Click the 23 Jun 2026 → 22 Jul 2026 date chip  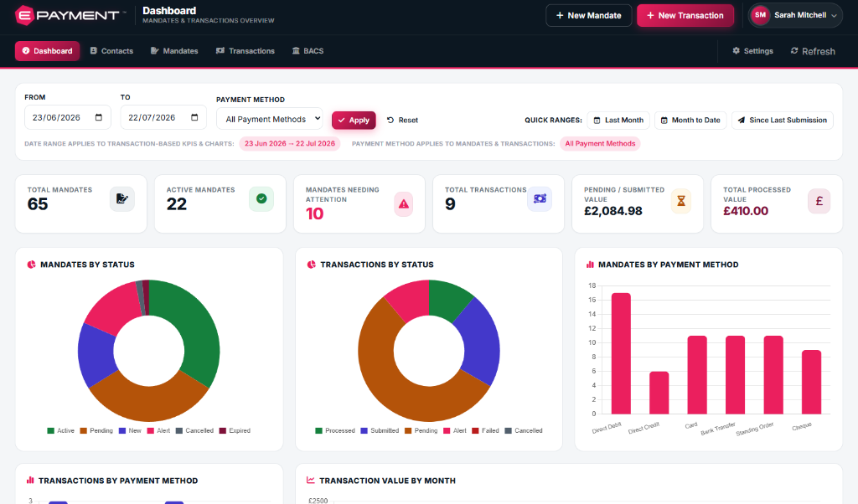click(289, 144)
